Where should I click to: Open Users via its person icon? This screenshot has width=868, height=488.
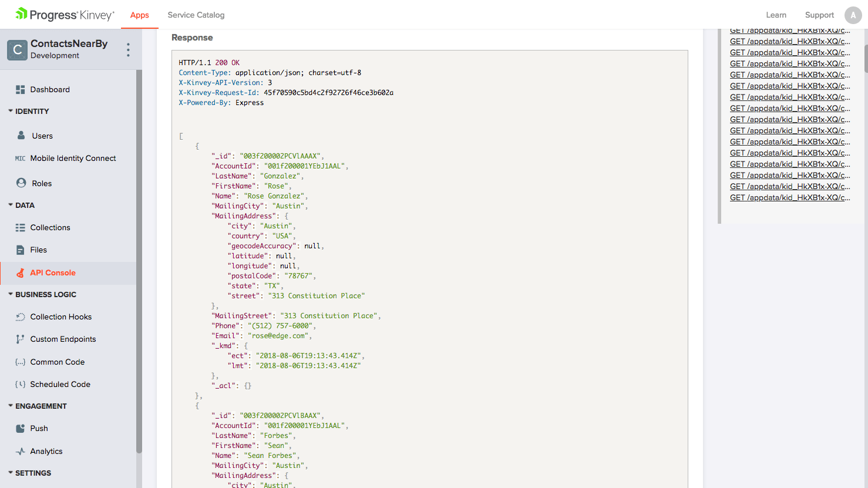tap(21, 136)
